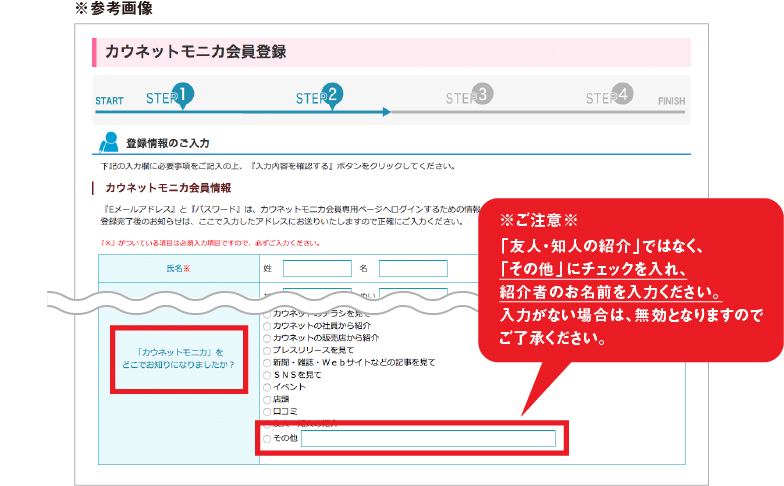784x486 pixels.
Task: Click the STEP 2 progress marker
Action: coord(320,96)
